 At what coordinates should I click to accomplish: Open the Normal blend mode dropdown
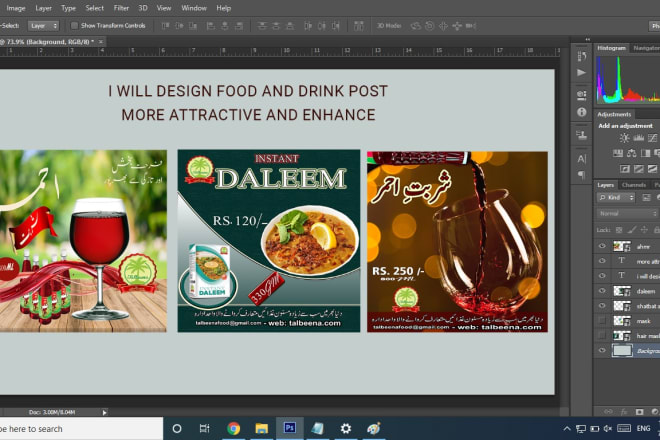click(x=627, y=213)
